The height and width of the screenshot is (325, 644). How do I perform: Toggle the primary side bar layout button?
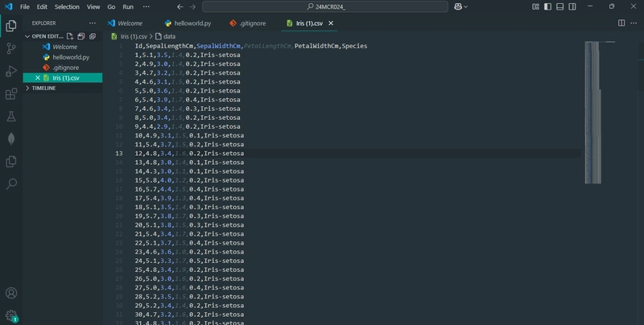point(547,6)
